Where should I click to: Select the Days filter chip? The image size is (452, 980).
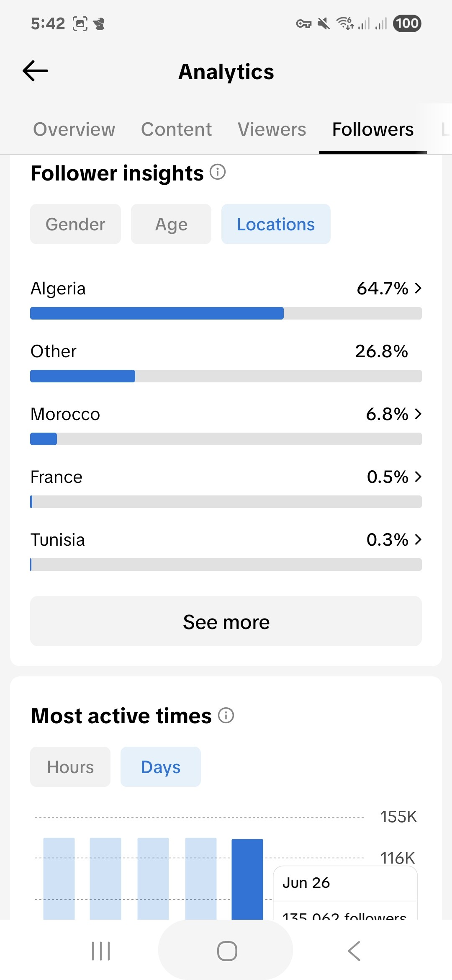click(x=161, y=767)
